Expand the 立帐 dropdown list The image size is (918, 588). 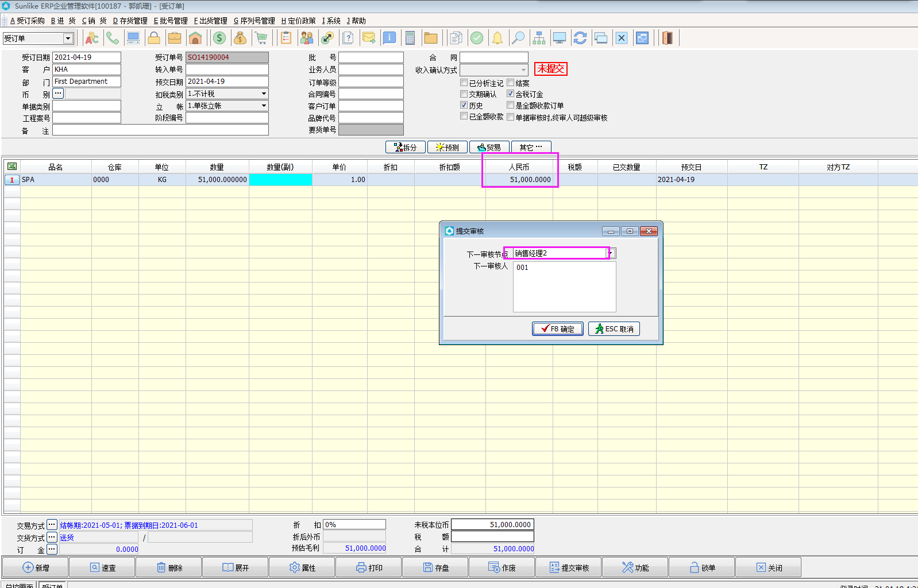point(264,106)
